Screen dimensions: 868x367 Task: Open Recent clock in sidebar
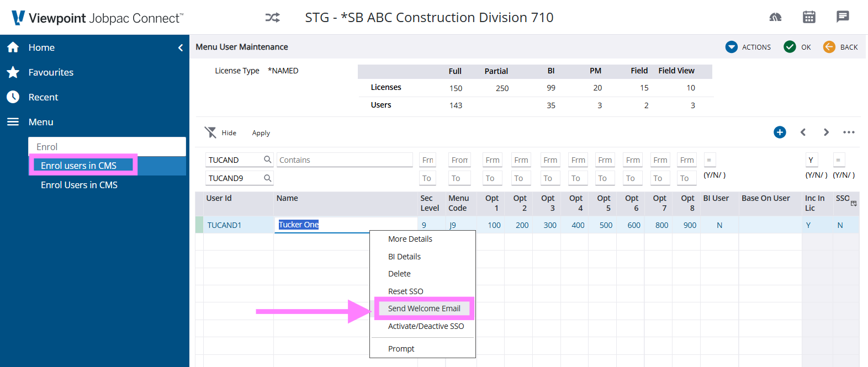pos(13,97)
